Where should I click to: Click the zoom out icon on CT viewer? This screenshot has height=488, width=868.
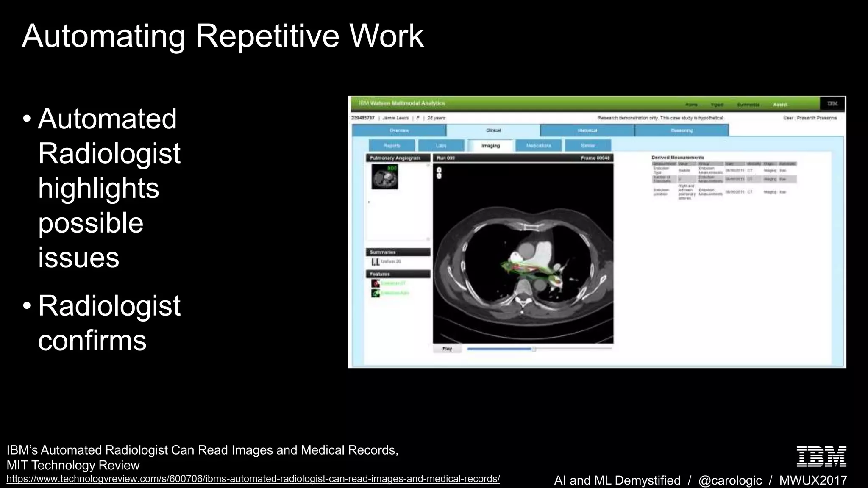(x=439, y=176)
